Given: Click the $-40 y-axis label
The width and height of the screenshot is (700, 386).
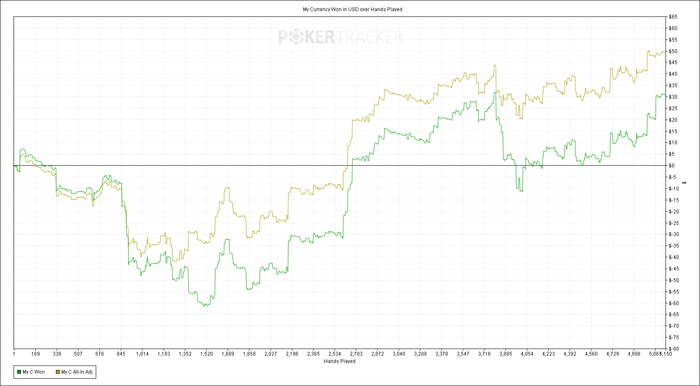Looking at the screenshot, I should [675, 257].
